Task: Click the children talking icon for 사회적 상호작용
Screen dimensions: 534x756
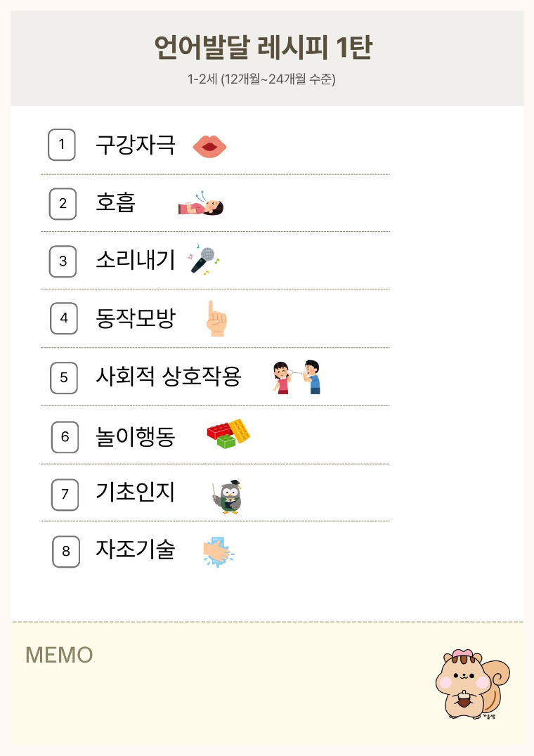Action: tap(296, 377)
